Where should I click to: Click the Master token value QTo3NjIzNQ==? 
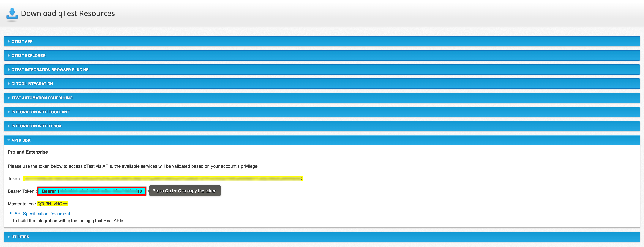(53, 204)
